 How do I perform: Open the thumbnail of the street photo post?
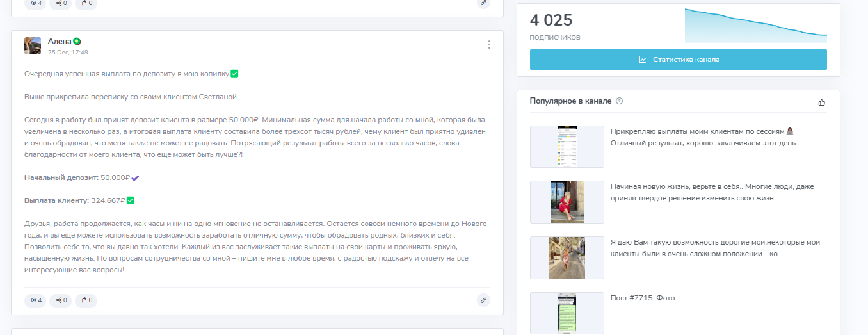point(567,257)
